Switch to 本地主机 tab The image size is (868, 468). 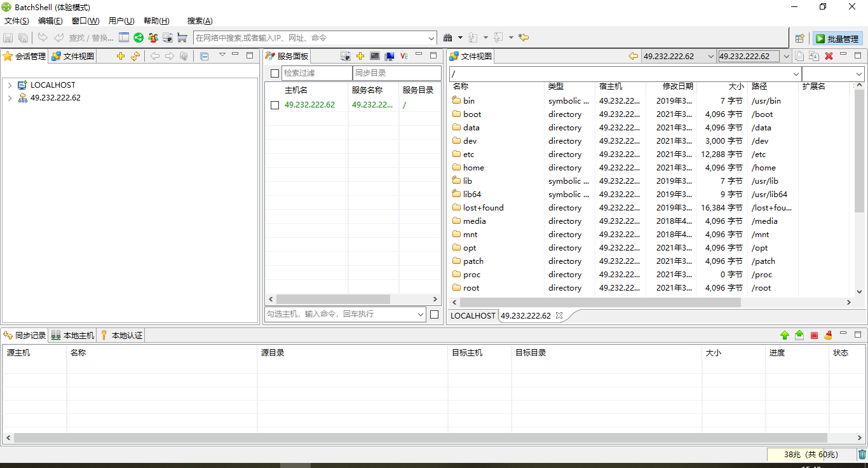(x=72, y=335)
